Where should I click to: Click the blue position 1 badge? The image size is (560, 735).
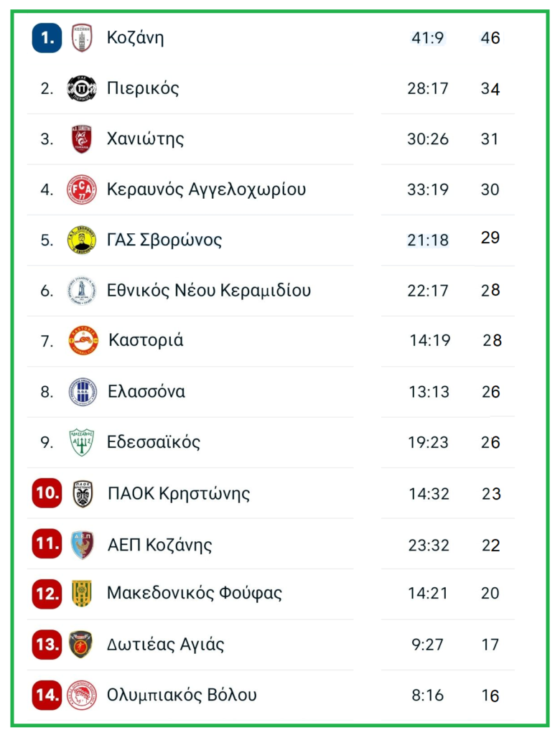click(x=47, y=38)
